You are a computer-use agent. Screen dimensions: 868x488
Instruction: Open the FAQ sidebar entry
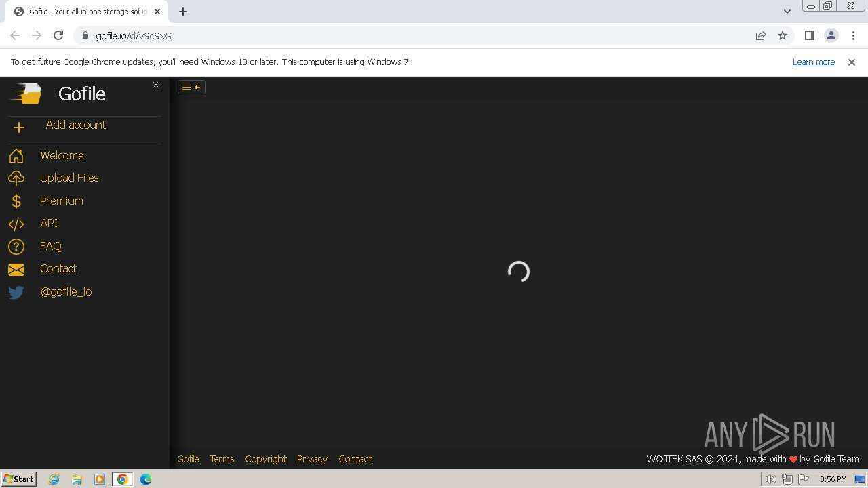(51, 246)
